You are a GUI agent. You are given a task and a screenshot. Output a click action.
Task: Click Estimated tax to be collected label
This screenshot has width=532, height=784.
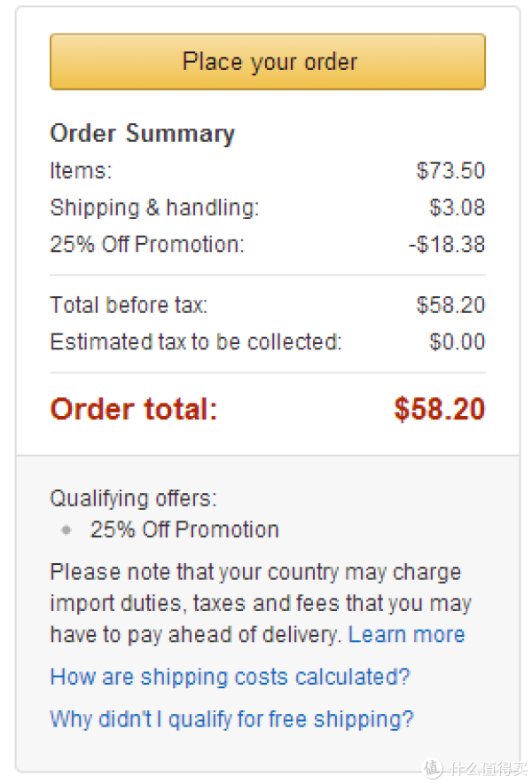[x=196, y=342]
